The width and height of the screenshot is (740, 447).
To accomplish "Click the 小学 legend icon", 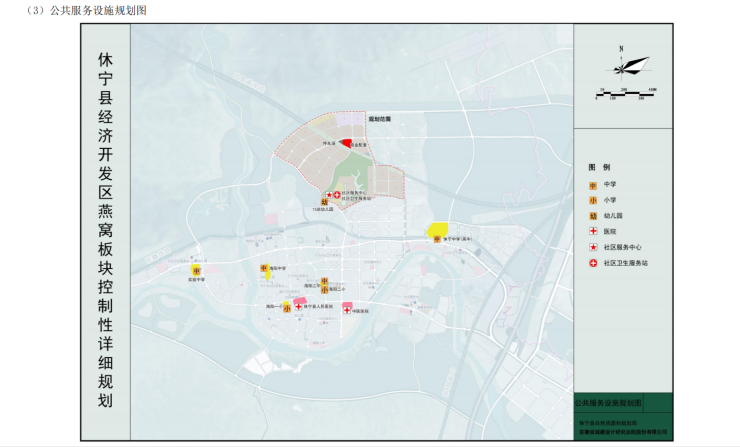I will [x=593, y=201].
